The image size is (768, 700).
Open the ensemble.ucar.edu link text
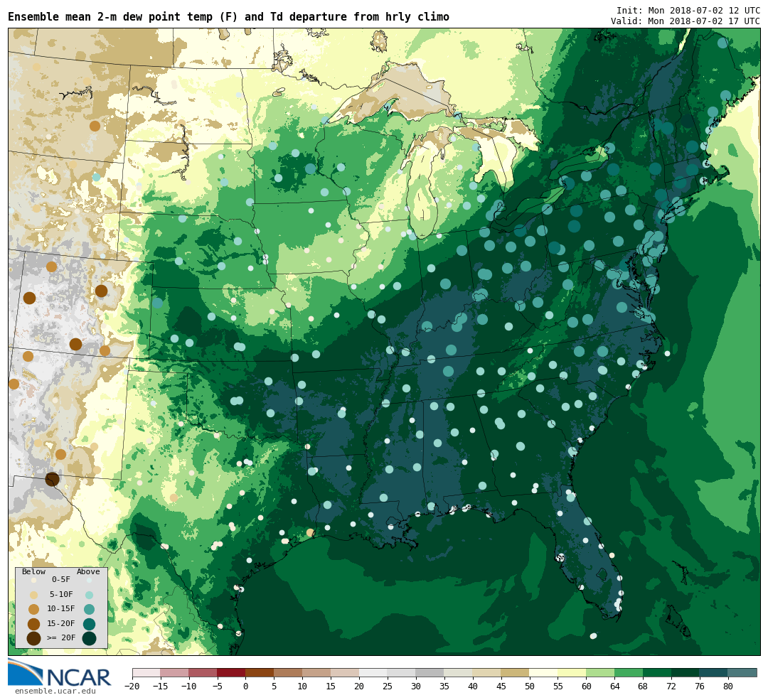(55, 691)
